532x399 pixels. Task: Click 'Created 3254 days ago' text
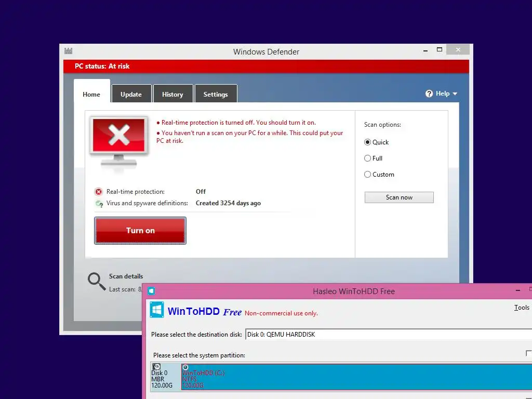tap(229, 203)
